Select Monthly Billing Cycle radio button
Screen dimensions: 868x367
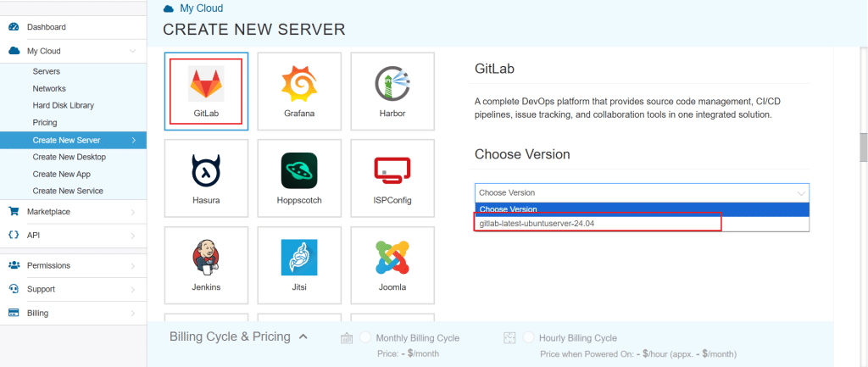(x=364, y=337)
